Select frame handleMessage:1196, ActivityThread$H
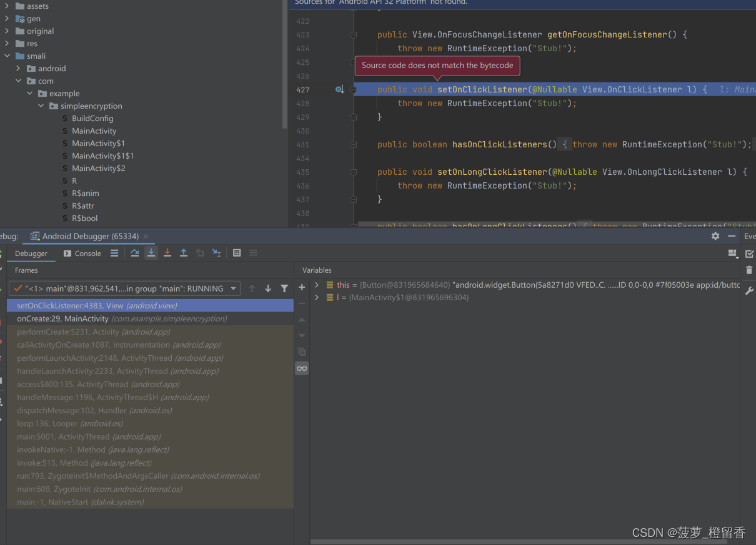This screenshot has width=756, height=545. 150,397
